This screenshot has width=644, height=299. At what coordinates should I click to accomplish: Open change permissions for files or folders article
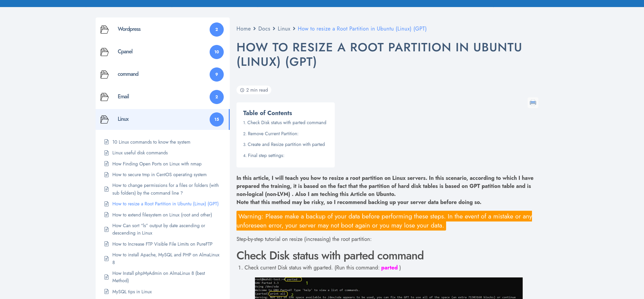pyautogui.click(x=166, y=189)
